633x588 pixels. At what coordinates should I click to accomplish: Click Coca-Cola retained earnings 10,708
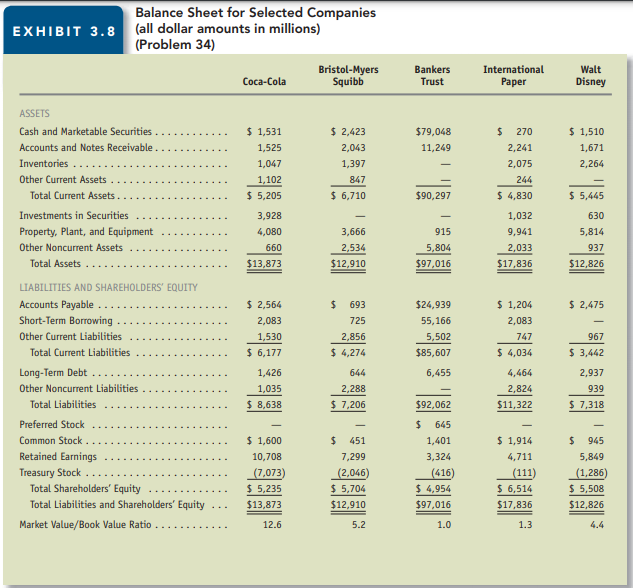click(x=267, y=456)
